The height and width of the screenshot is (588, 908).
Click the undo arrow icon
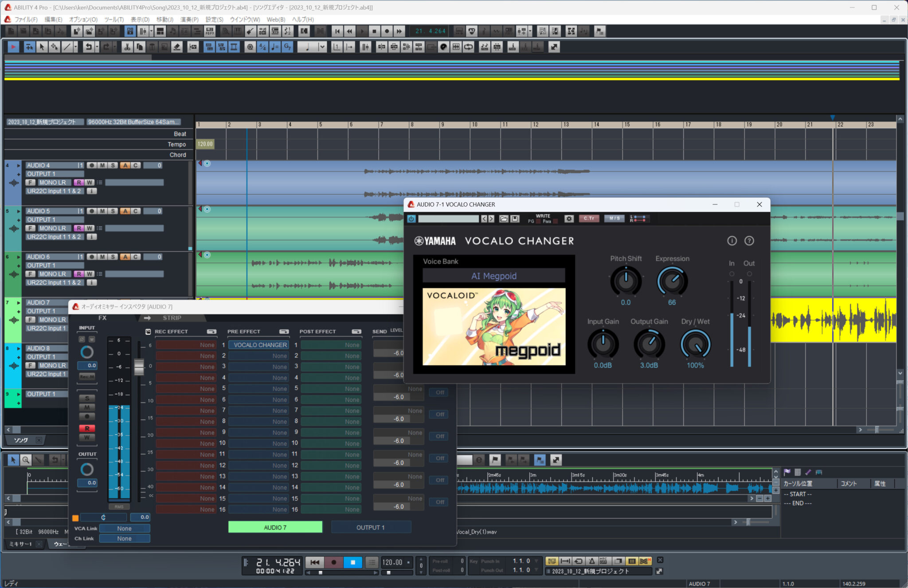coord(88,47)
